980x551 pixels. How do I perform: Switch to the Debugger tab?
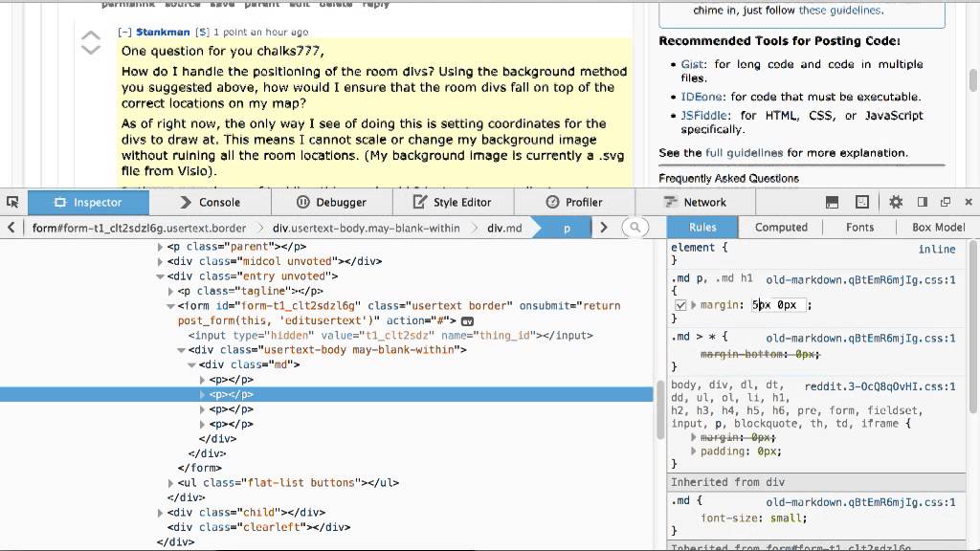click(x=331, y=203)
